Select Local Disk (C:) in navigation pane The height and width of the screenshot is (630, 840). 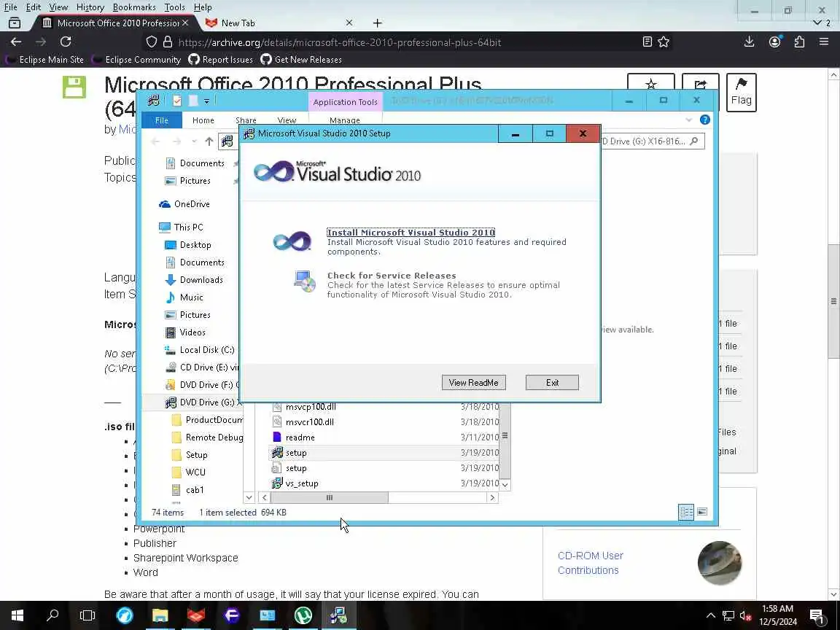tap(200, 350)
